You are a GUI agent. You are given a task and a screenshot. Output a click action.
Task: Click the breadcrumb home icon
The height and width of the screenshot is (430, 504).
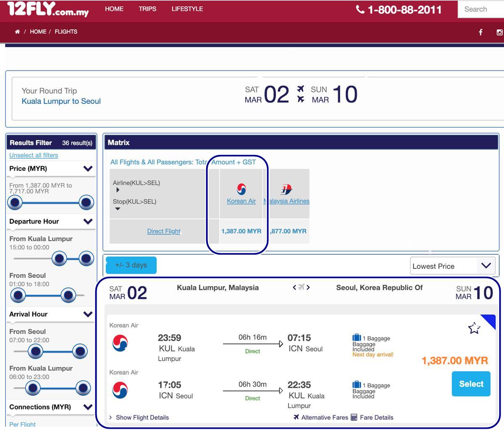click(x=17, y=31)
